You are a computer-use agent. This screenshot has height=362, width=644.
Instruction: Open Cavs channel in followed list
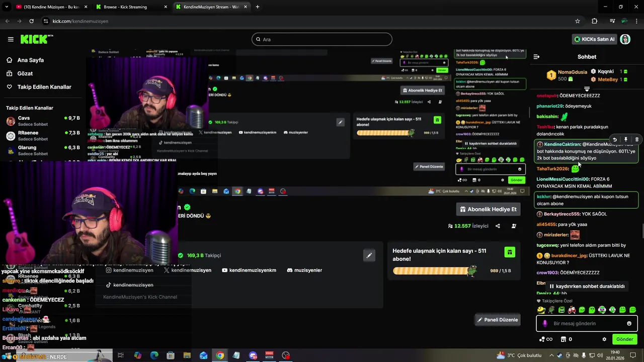43,121
